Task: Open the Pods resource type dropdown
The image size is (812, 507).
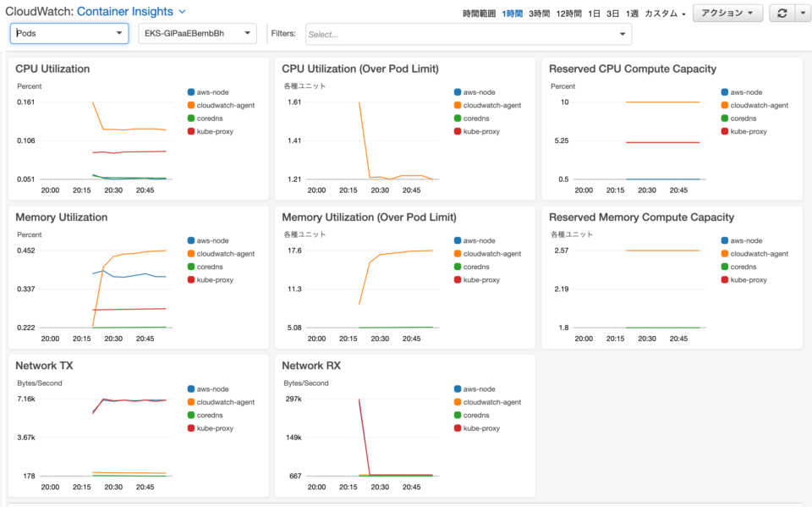Action: click(x=69, y=33)
